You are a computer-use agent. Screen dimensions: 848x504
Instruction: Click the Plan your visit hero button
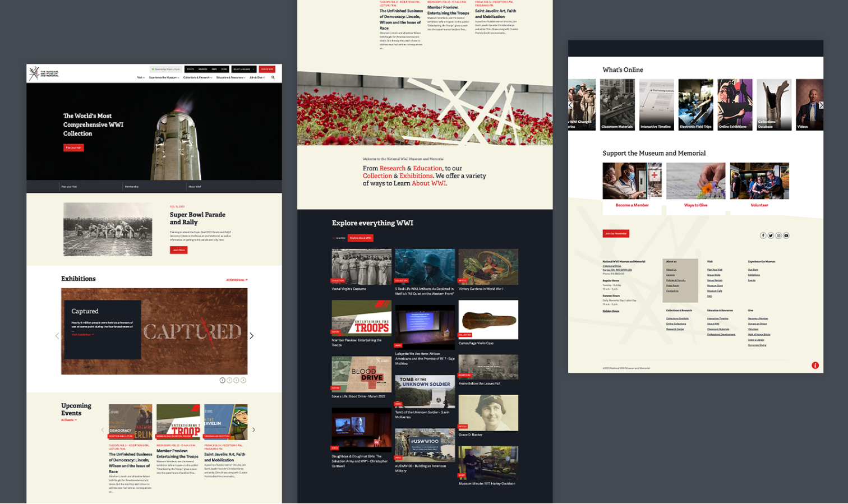click(x=73, y=147)
